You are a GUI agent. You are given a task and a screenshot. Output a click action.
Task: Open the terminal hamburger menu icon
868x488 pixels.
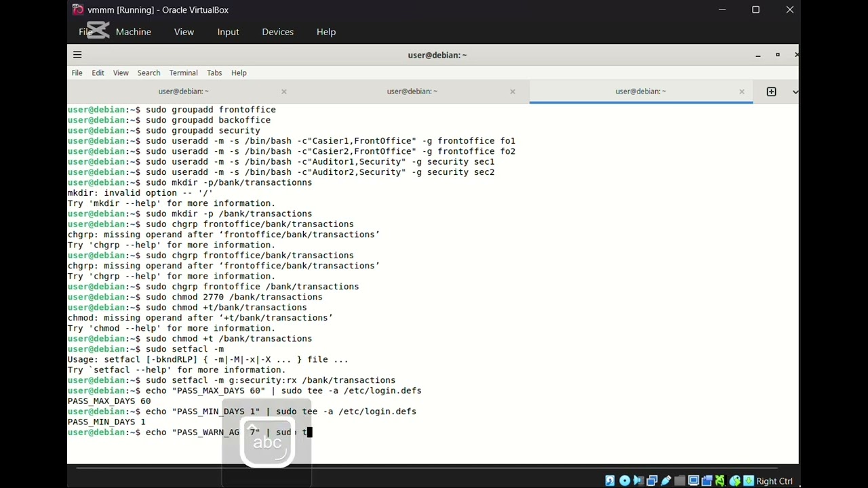[77, 55]
